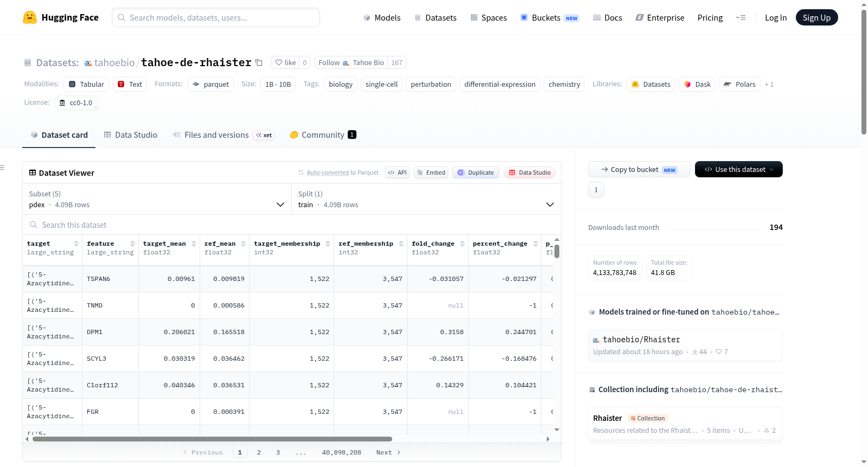Filter by the biology tag
868x467 pixels.
[x=341, y=84]
